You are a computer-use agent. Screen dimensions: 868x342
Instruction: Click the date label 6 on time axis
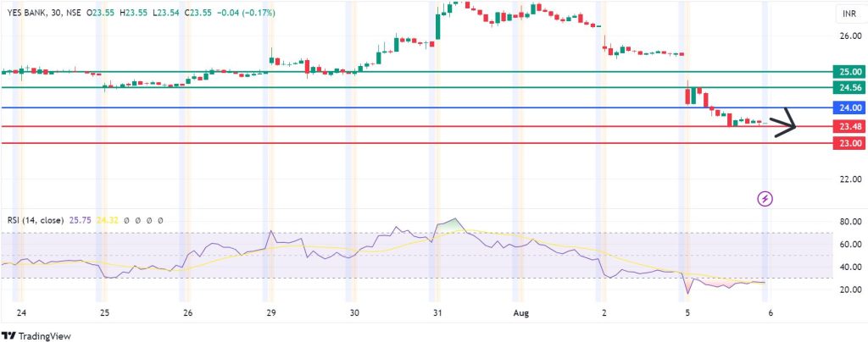[771, 312]
